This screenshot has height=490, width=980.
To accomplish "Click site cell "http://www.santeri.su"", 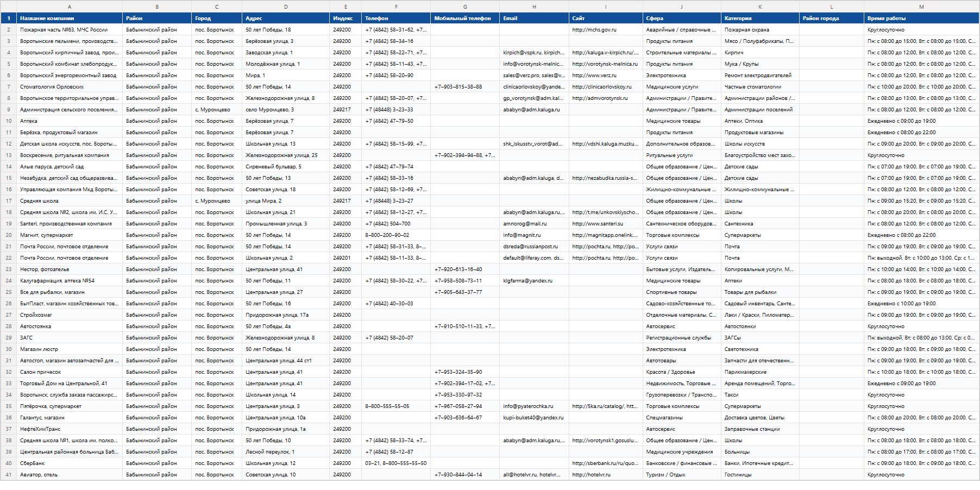I will [606, 224].
